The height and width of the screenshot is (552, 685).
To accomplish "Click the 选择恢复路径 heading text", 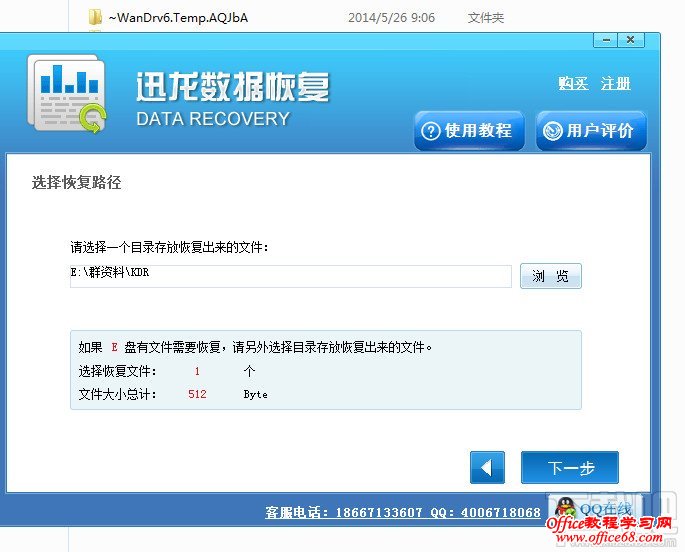I will coord(76,182).
